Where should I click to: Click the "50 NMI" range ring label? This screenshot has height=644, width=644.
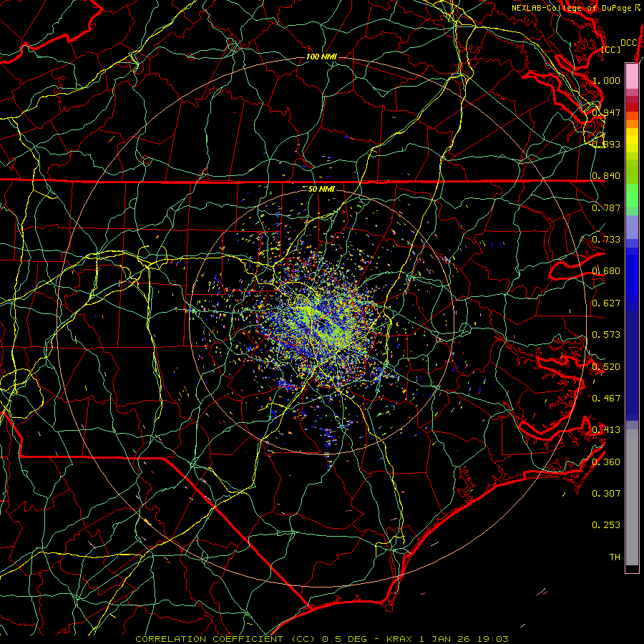[321, 189]
